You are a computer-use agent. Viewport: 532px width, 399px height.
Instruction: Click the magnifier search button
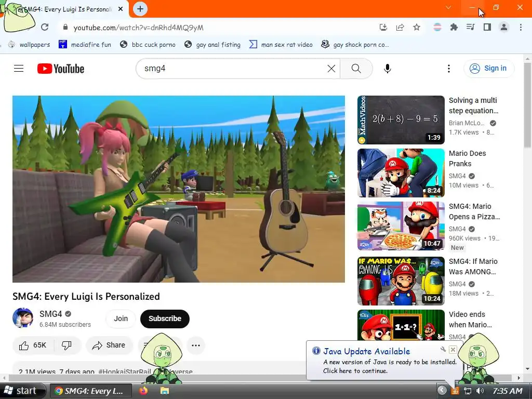click(356, 69)
